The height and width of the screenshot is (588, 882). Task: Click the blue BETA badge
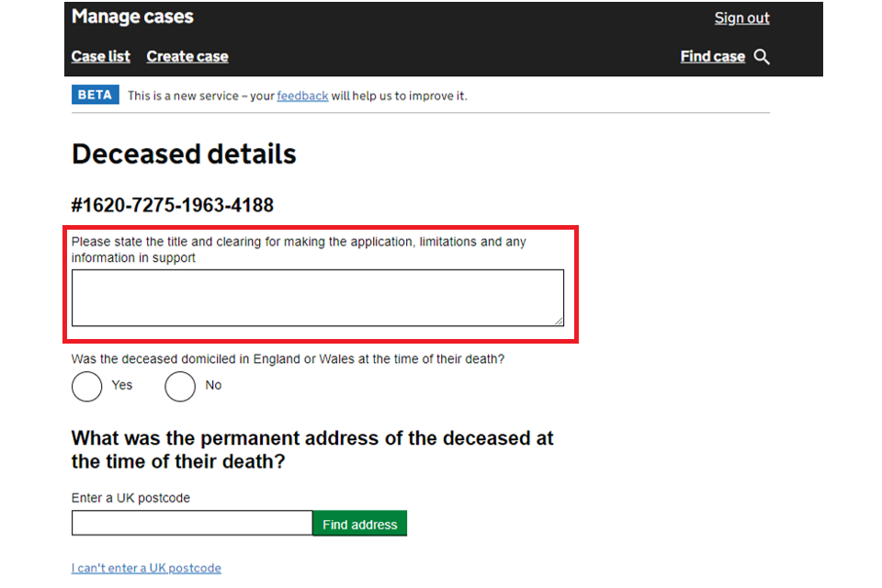[95, 95]
